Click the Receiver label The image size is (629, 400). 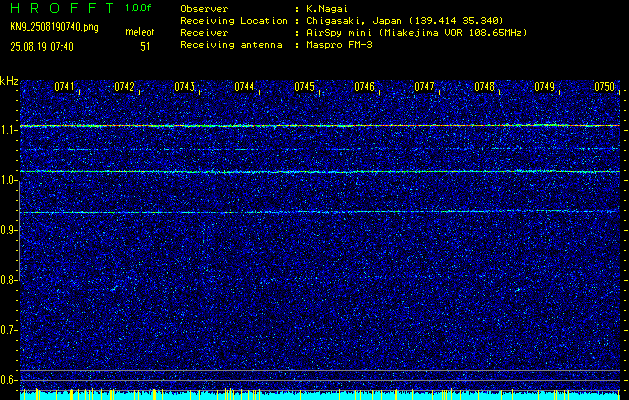coord(204,33)
